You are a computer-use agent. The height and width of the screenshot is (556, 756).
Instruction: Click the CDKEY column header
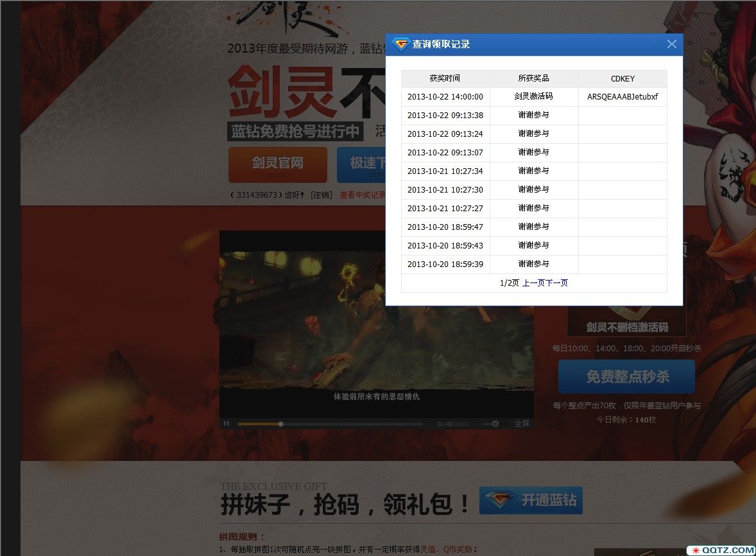tap(623, 78)
